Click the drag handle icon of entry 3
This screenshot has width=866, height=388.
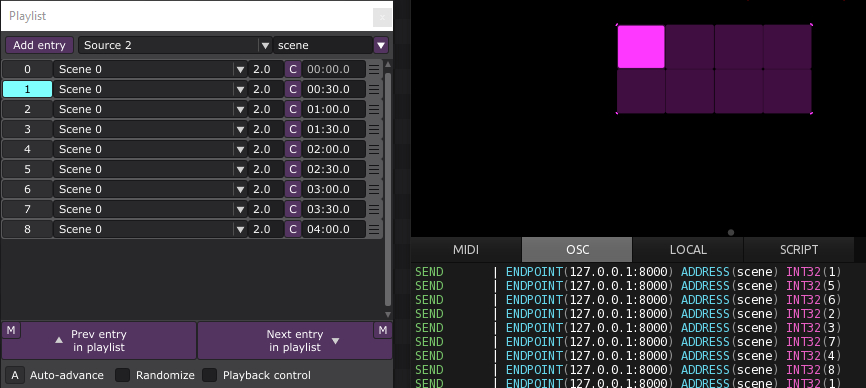(374, 129)
